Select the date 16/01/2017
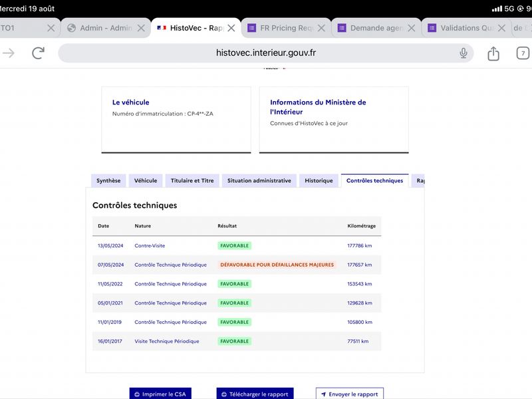 [110, 341]
